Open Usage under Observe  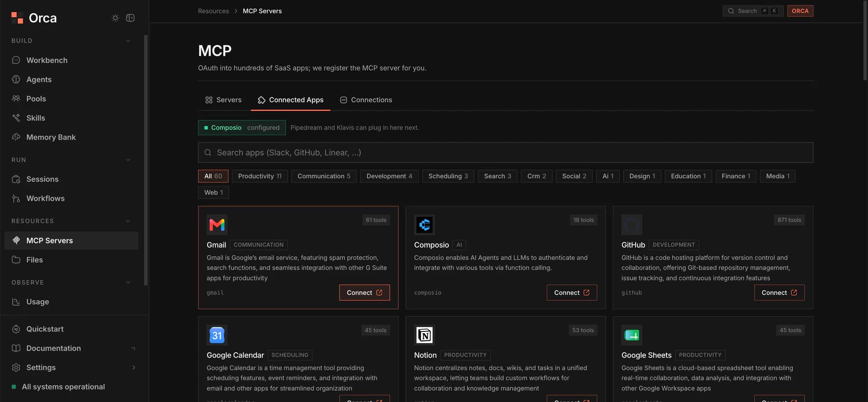tap(71, 302)
